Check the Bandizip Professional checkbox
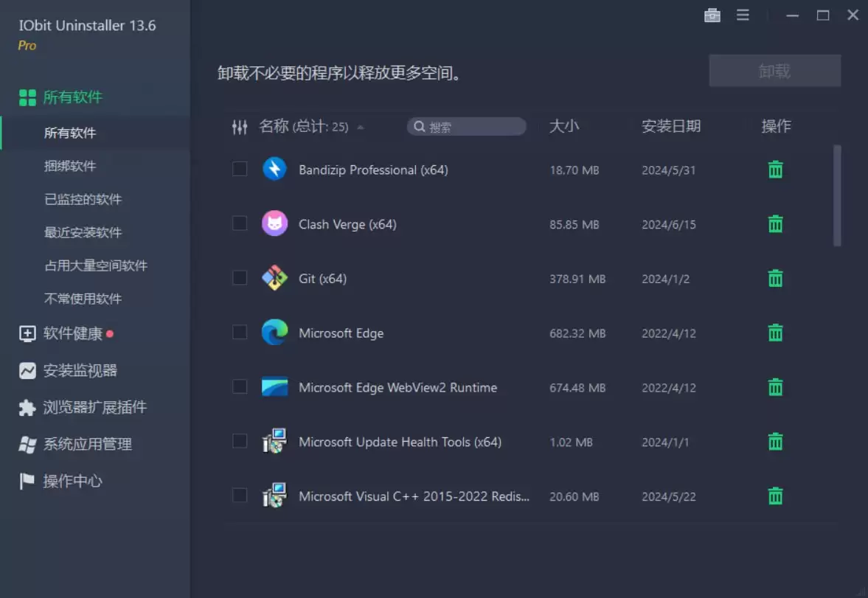Viewport: 868px width, 598px height. [239, 169]
